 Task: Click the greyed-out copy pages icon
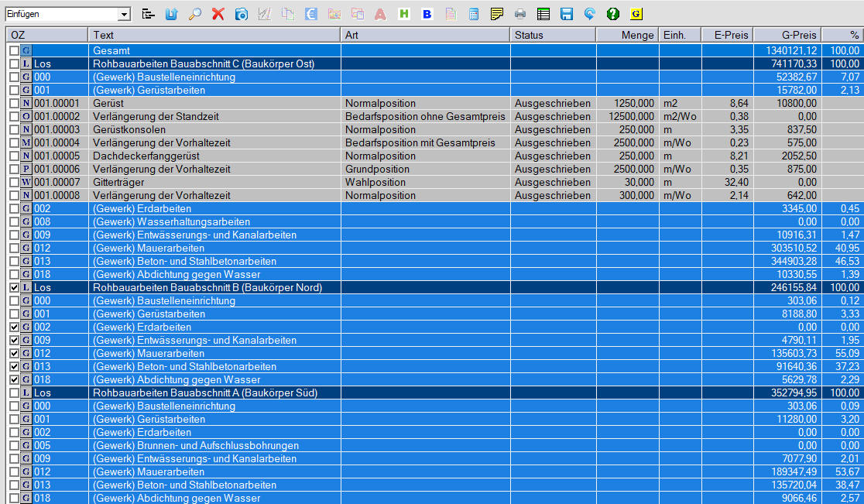[x=288, y=14]
